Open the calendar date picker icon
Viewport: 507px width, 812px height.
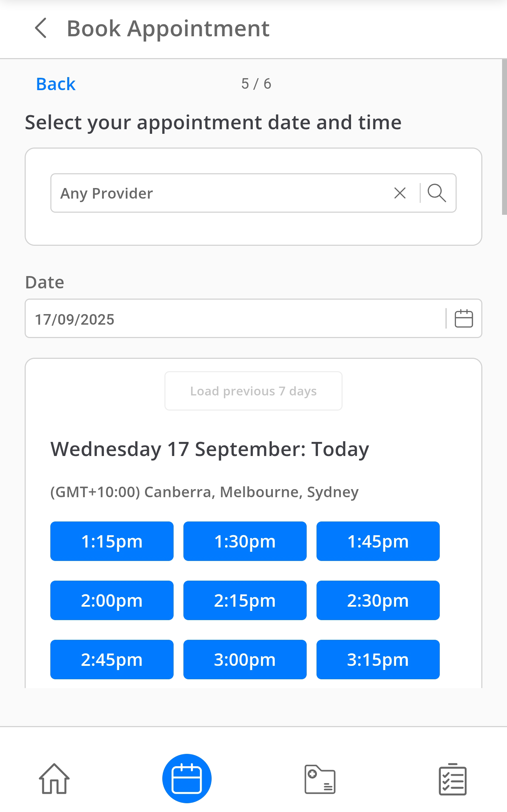coord(464,319)
